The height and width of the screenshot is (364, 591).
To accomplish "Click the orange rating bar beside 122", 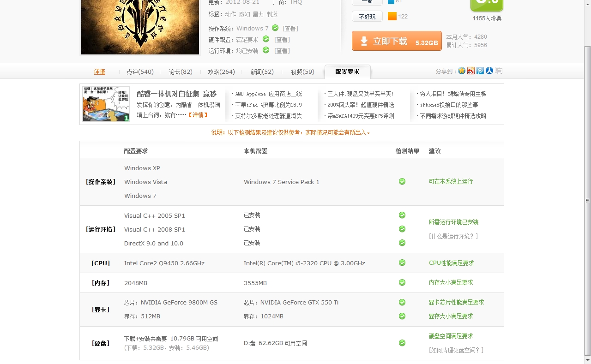I will pyautogui.click(x=392, y=16).
